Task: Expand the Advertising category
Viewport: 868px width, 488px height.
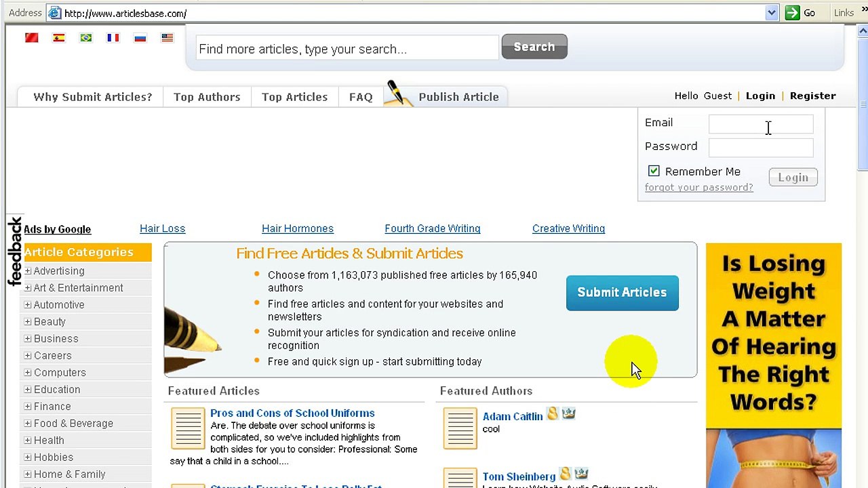Action: pyautogui.click(x=28, y=271)
